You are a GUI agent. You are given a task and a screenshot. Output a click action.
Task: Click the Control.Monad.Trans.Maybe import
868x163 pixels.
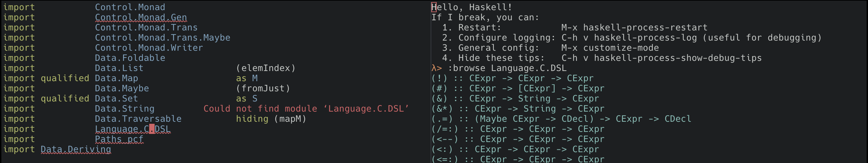click(162, 38)
